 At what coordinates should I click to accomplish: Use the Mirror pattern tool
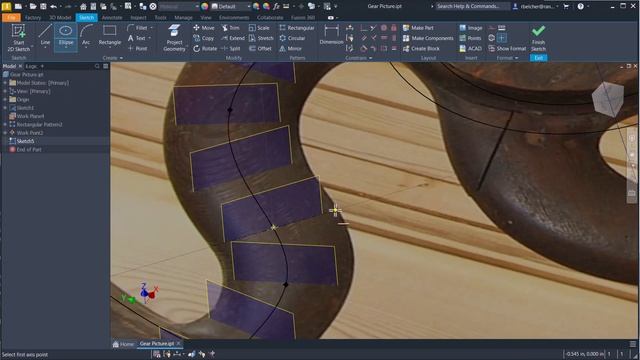[290, 48]
